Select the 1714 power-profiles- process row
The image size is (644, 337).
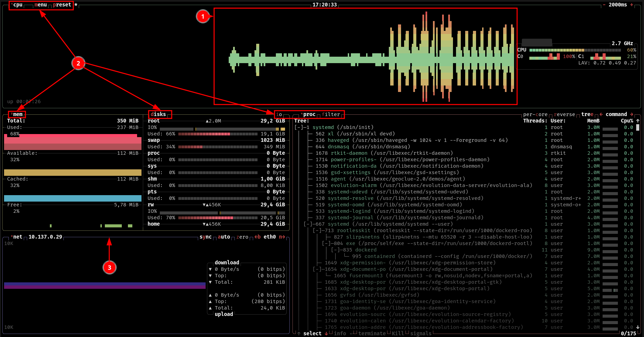tap(464, 160)
